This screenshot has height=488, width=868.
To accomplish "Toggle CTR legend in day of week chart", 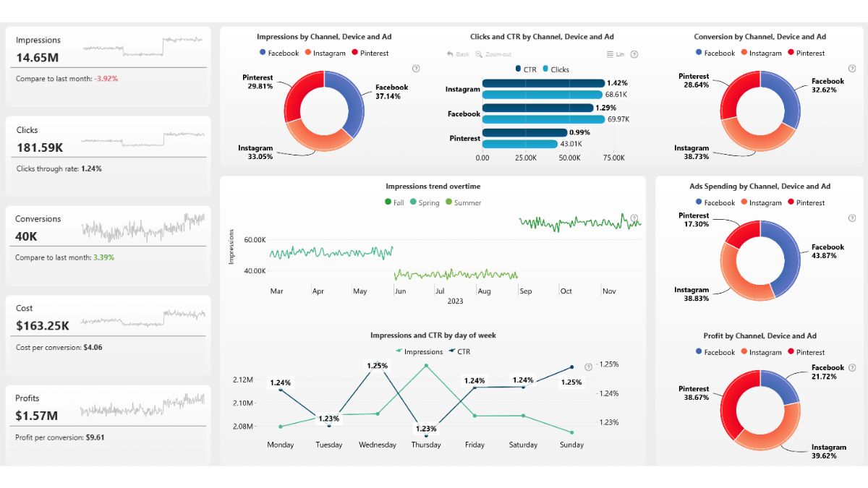I will [459, 351].
